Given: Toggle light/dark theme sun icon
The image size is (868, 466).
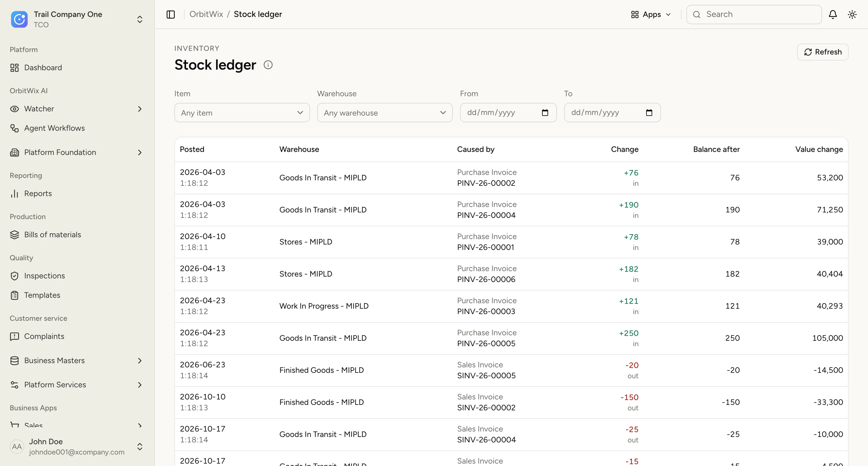Looking at the screenshot, I should [852, 15].
